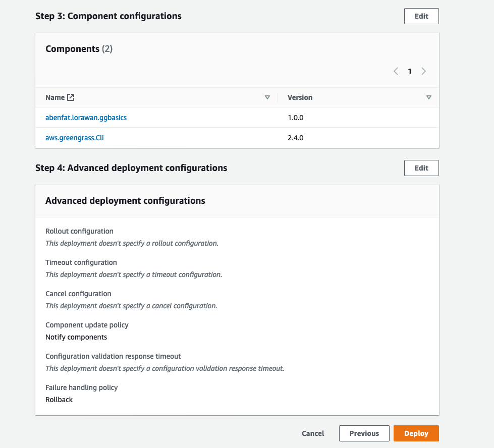The height and width of the screenshot is (448, 494).
Task: Click the Notify components policy value
Action: coord(76,337)
